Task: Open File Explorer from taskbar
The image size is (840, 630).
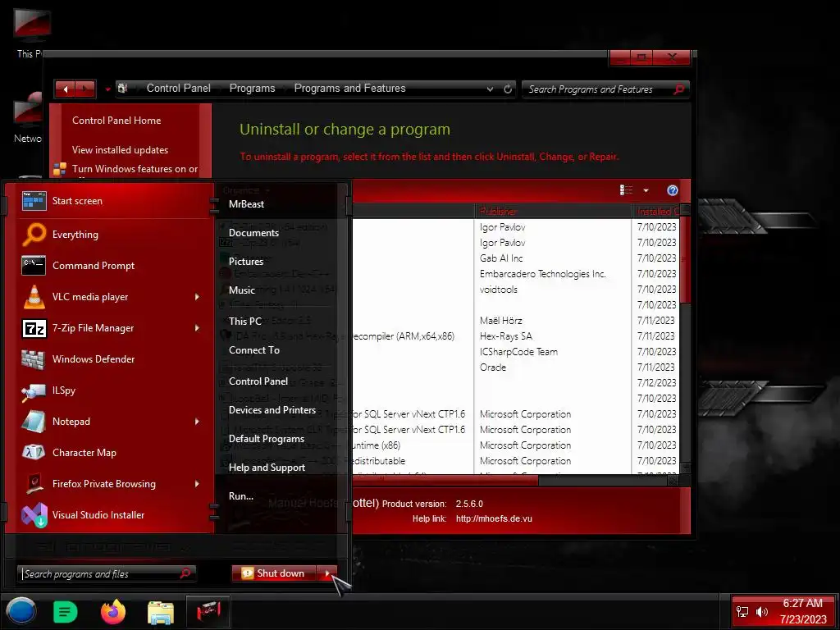Action: [161, 612]
